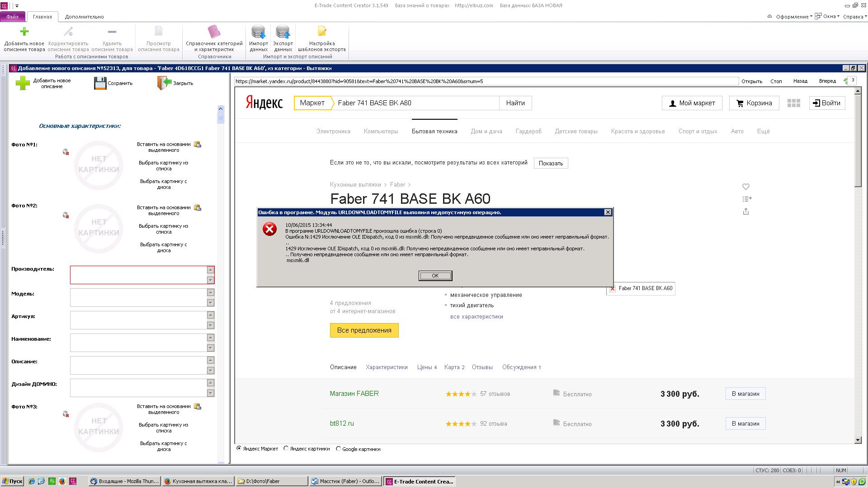This screenshot has height=488, width=868.
Task: Click the 'Экспорт данных' database icon
Action: click(283, 32)
